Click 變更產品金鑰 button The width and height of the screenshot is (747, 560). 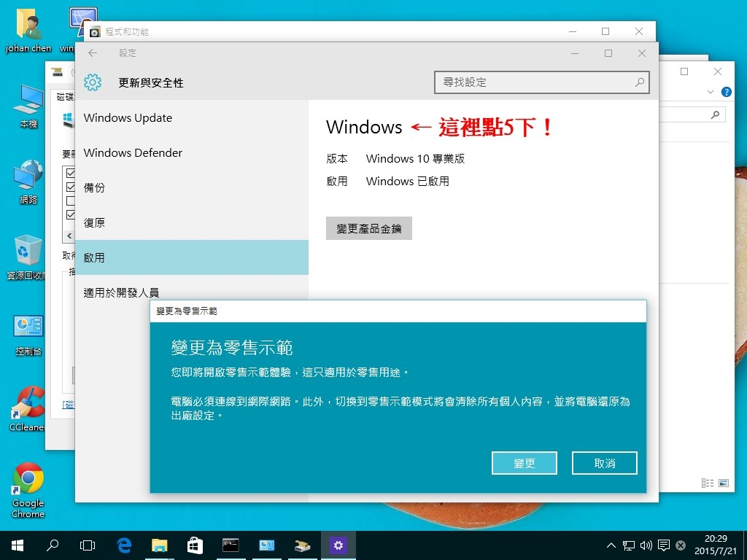click(368, 228)
